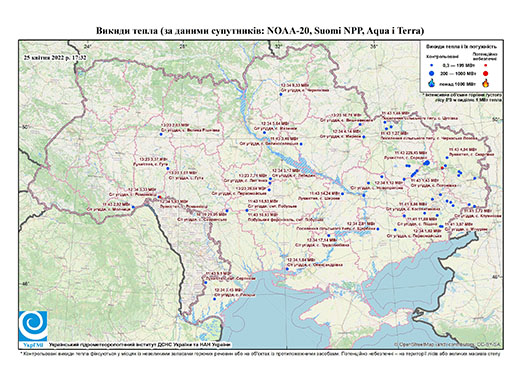Screen dimensions: 520x368
Task: Click the legend title text
Action: [461, 47]
